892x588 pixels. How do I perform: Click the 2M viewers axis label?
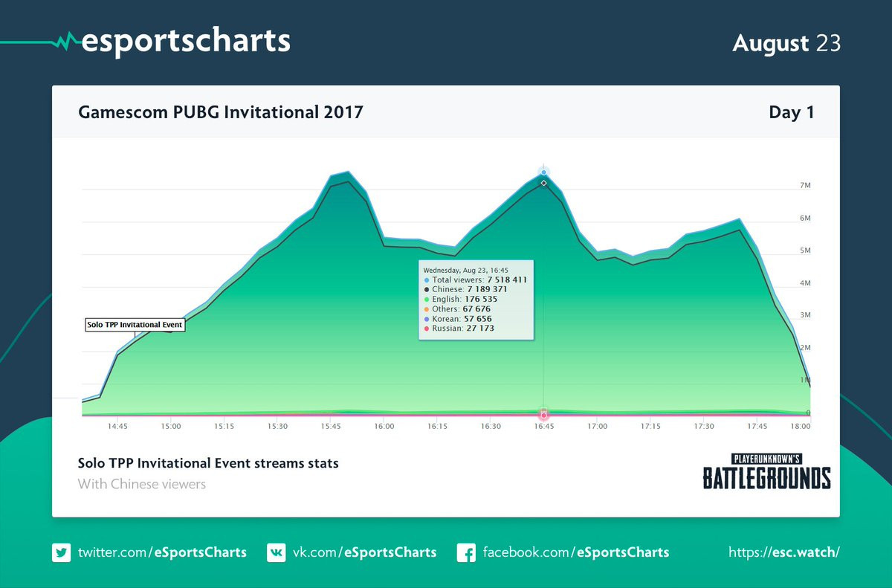[805, 348]
